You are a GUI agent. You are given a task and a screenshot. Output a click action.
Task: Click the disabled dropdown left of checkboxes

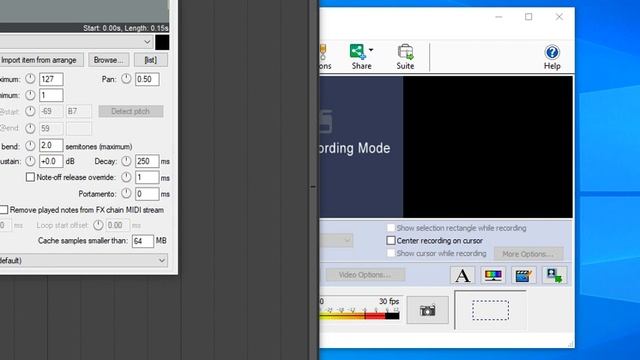tap(336, 240)
